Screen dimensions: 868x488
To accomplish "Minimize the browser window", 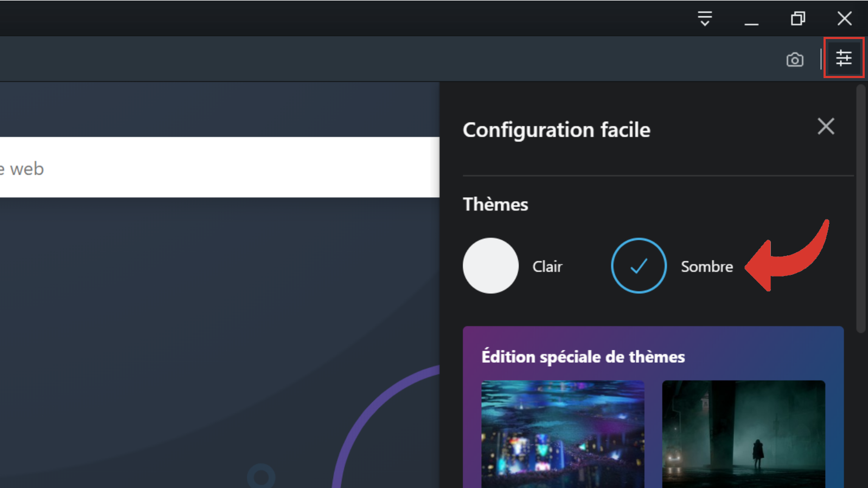I will tap(751, 19).
